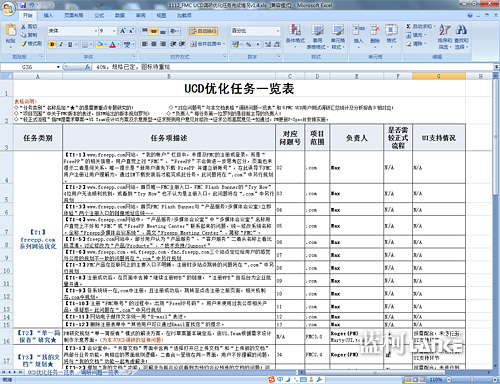Toggle Italic formatting button

coord(61,44)
